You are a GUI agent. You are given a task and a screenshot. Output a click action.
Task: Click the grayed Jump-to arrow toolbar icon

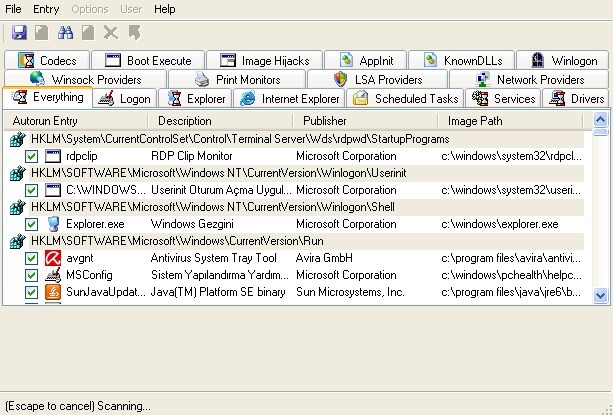(134, 32)
